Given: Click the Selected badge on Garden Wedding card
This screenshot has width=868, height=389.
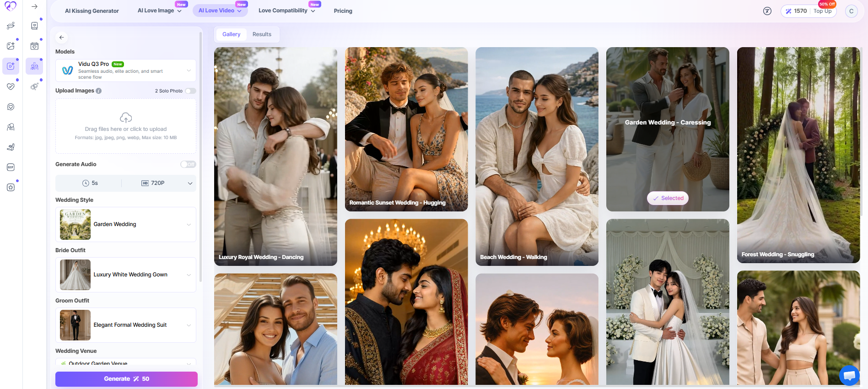Looking at the screenshot, I should click(x=668, y=198).
